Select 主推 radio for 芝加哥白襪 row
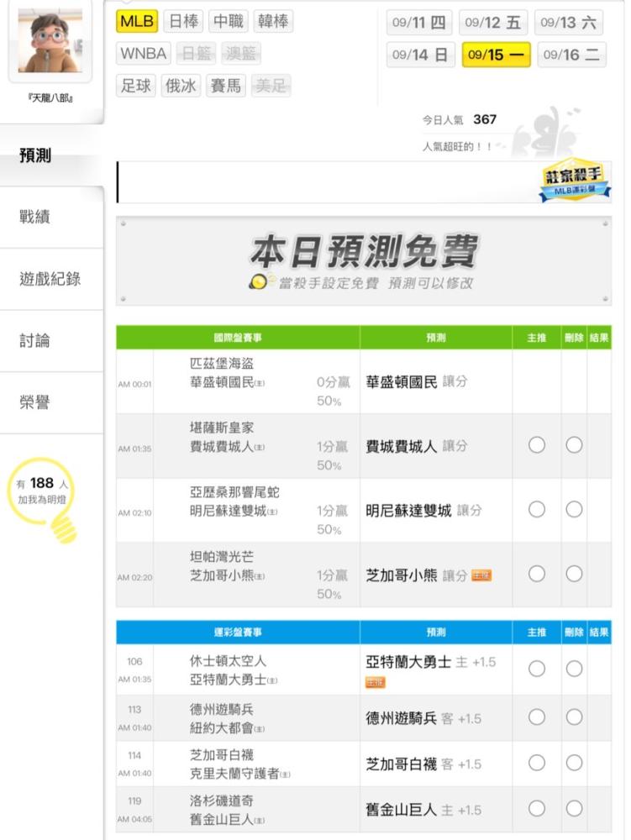 [537, 763]
